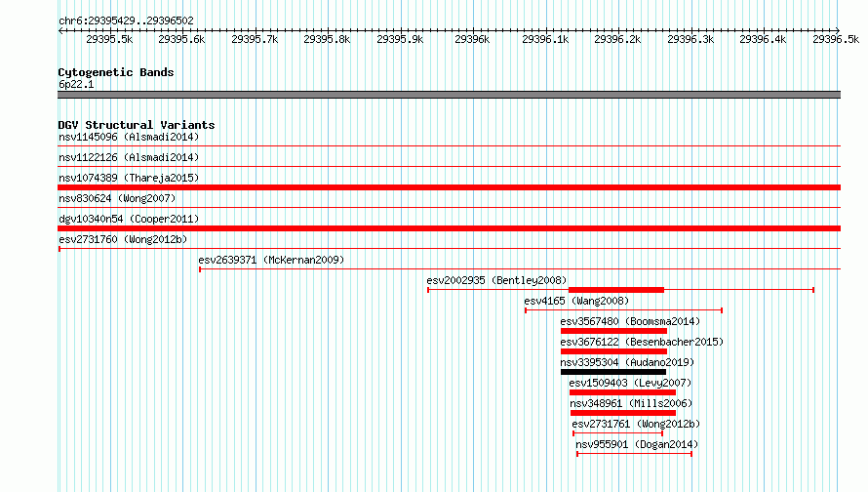Open variant nsv1145096 (Alsmadi2014)
This screenshot has height=492, width=868.
click(129, 137)
